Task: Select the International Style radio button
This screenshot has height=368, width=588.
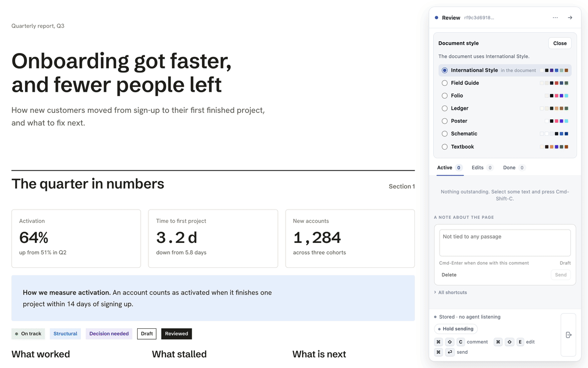Action: [x=444, y=70]
